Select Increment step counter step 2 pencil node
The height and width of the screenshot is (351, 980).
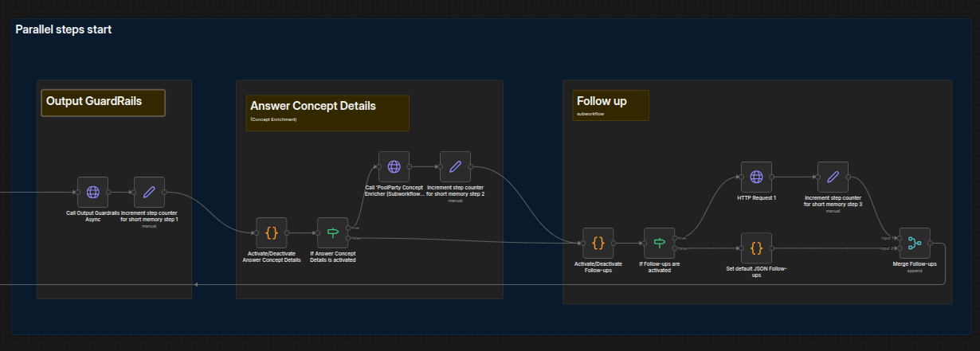[x=455, y=166]
